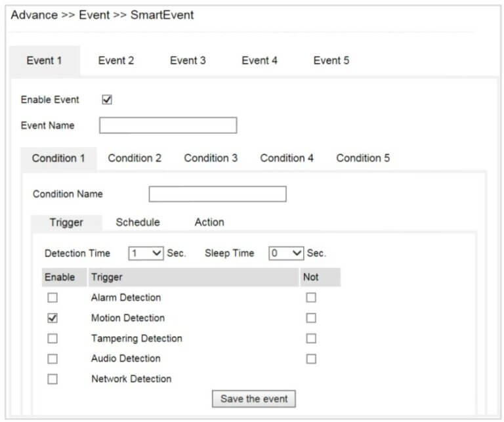Image resolution: width=504 pixels, height=422 pixels.
Task: Click the Save the event button
Action: pos(254,400)
